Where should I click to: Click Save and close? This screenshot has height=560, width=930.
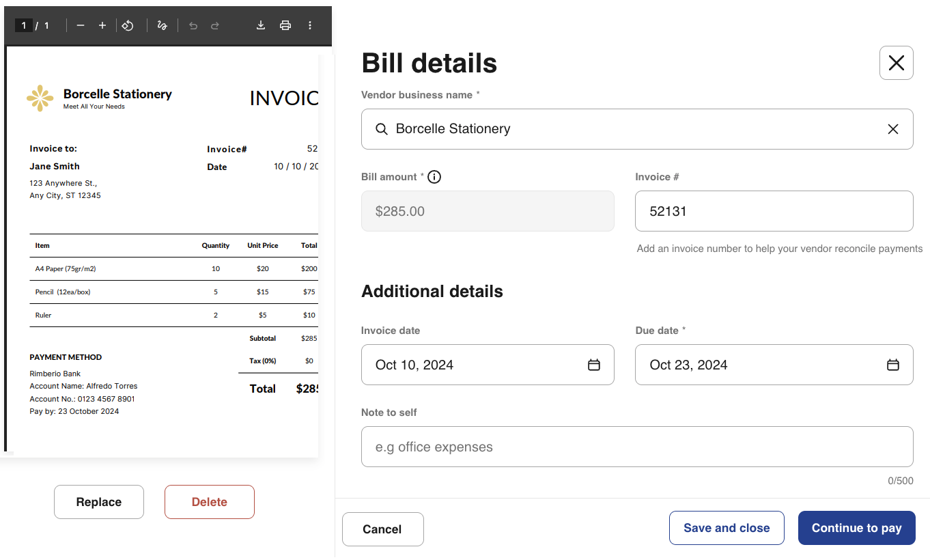pos(727,528)
